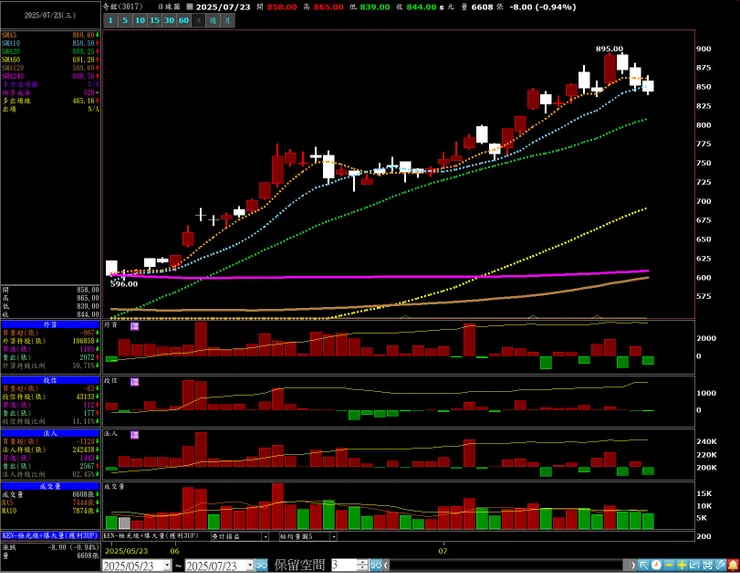Screen dimensions: 740x573
Task: Click the 法人持股(張) row showing 242438
Action: tap(50, 449)
